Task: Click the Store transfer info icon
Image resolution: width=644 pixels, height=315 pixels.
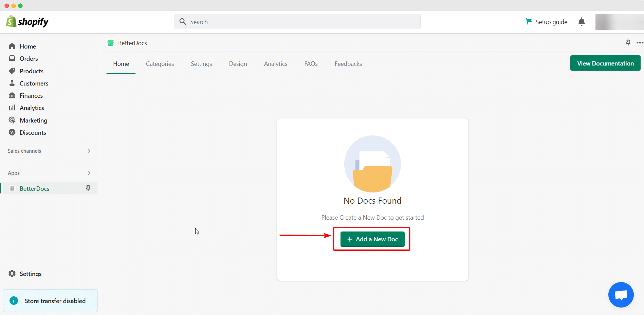Action: tap(14, 301)
